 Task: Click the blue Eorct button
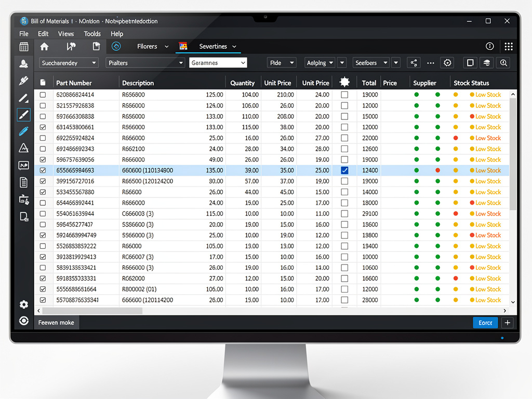pyautogui.click(x=485, y=323)
